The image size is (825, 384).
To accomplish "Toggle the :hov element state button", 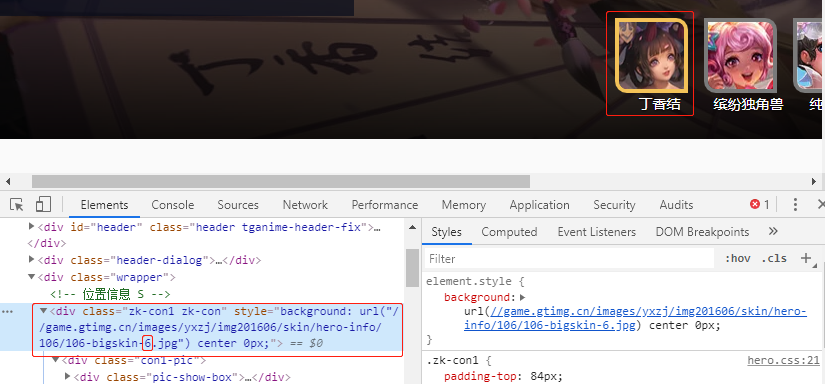I will pos(737,258).
